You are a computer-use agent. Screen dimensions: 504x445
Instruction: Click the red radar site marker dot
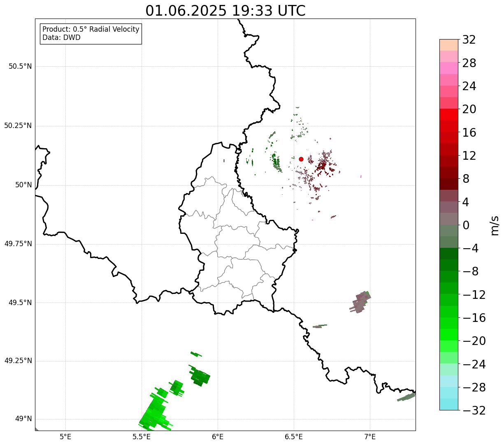click(x=301, y=159)
